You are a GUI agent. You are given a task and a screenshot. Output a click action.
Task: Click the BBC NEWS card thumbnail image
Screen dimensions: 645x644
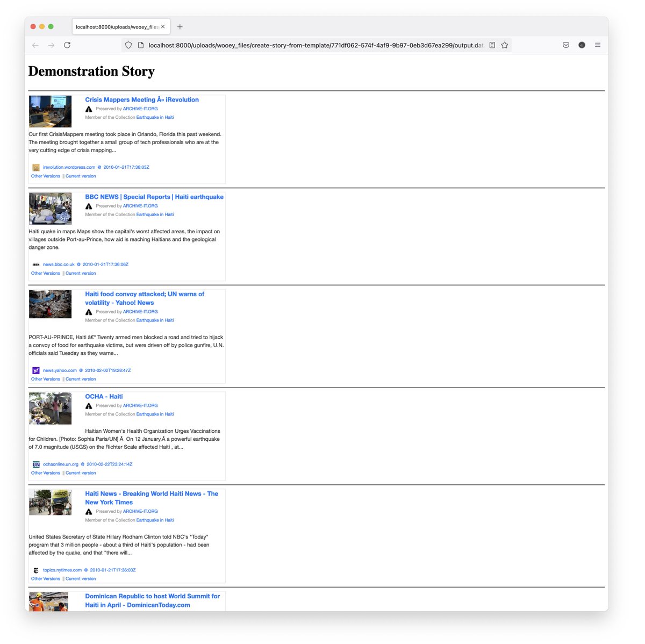click(50, 209)
